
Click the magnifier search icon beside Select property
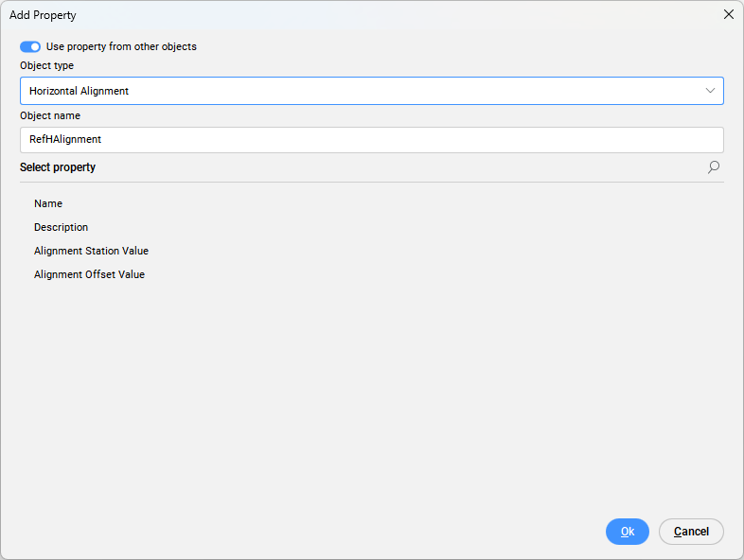tap(713, 167)
